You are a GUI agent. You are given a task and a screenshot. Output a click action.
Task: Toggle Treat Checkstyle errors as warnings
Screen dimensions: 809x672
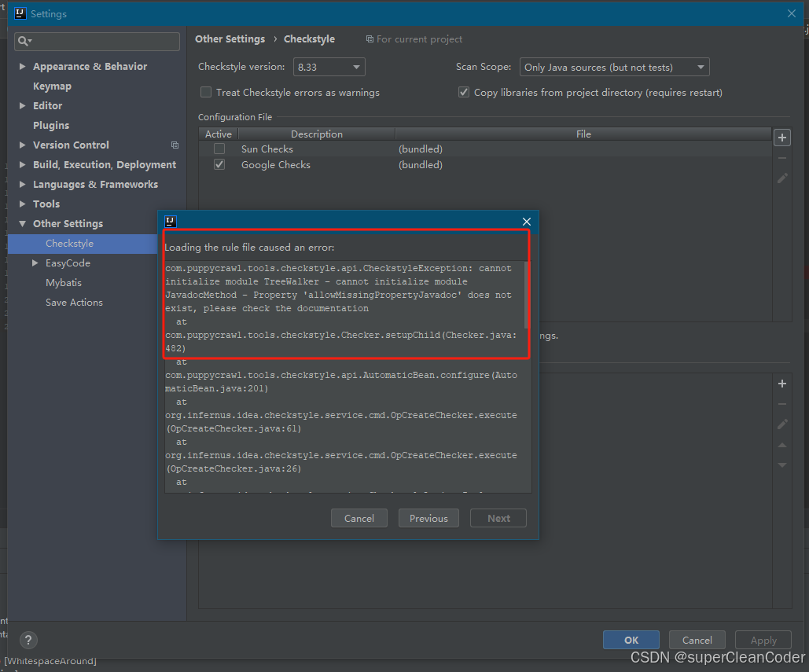coord(206,92)
